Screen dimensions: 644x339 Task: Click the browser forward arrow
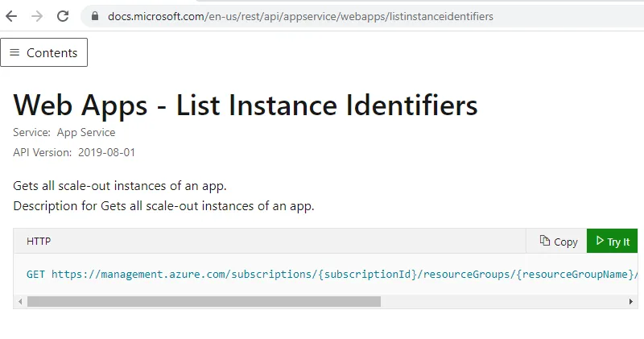point(37,16)
